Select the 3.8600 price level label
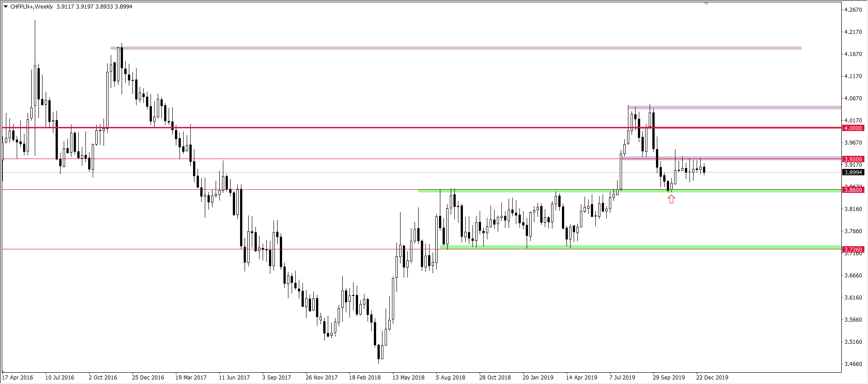Image resolution: width=868 pixels, height=384 pixels. coord(853,190)
